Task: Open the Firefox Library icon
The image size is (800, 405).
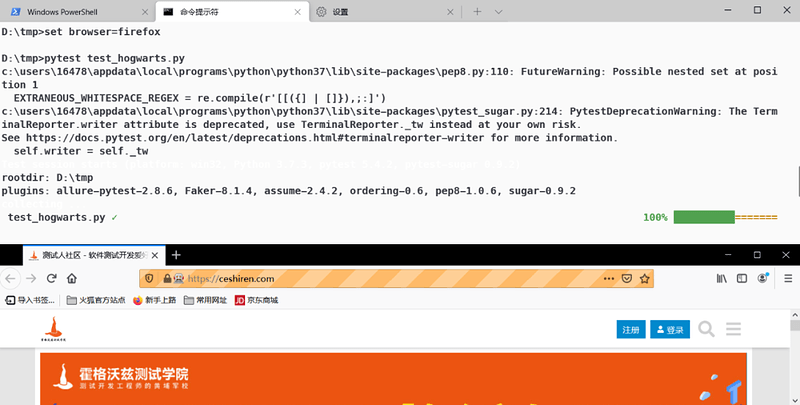Action: point(721,279)
